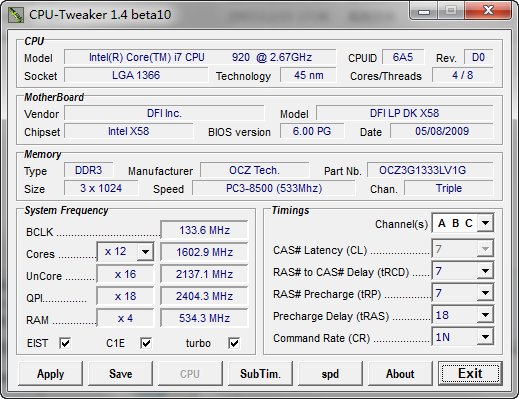Open the About button

pos(400,374)
